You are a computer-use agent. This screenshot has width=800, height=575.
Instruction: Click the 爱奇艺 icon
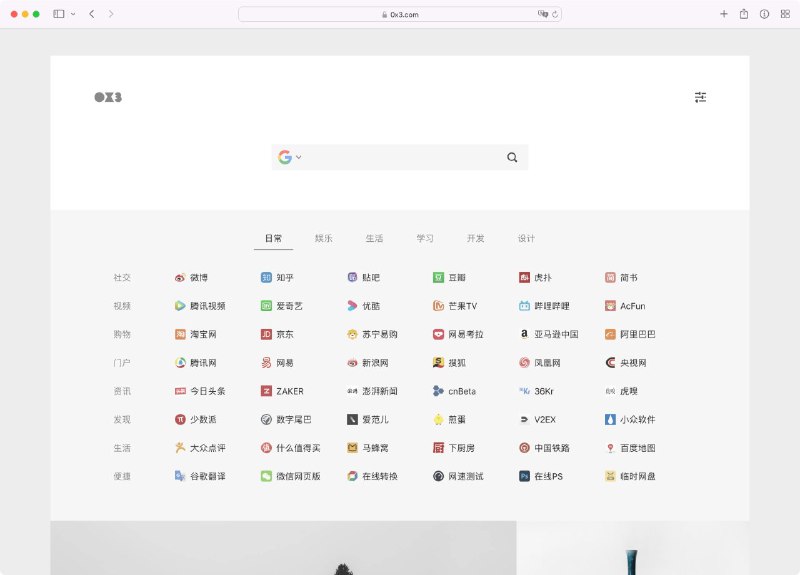(266, 306)
